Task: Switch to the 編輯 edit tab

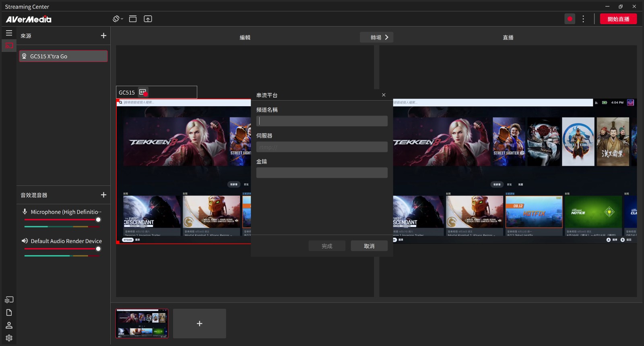Action: click(245, 37)
